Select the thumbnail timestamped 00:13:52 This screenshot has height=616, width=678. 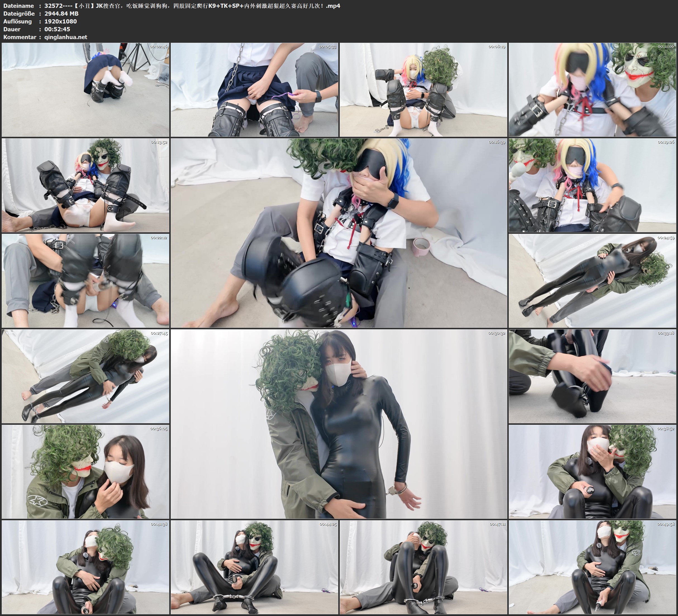[x=85, y=185]
